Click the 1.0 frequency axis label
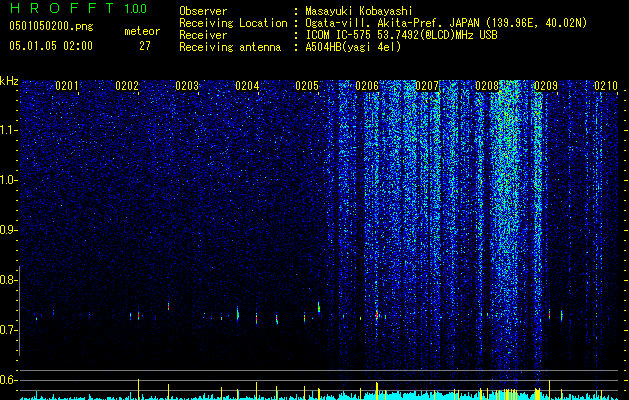Viewport: 629px width, 400px height. pos(9,180)
